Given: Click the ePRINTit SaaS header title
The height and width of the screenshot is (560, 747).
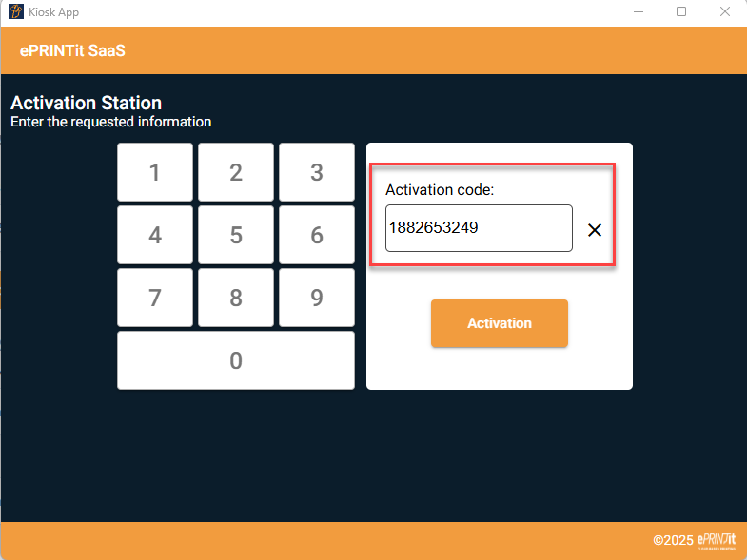Looking at the screenshot, I should [x=72, y=50].
